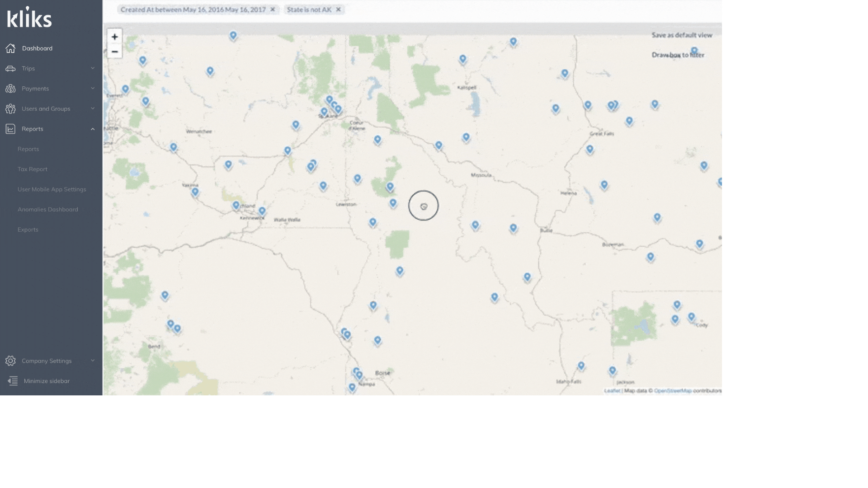
Task: Click the Users and Groups icon
Action: click(10, 109)
